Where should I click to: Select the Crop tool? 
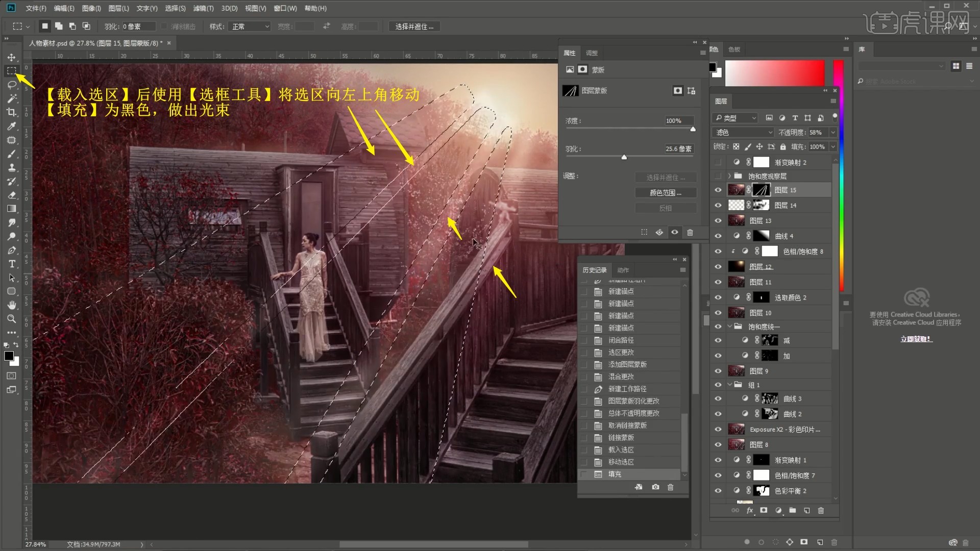coord(11,112)
